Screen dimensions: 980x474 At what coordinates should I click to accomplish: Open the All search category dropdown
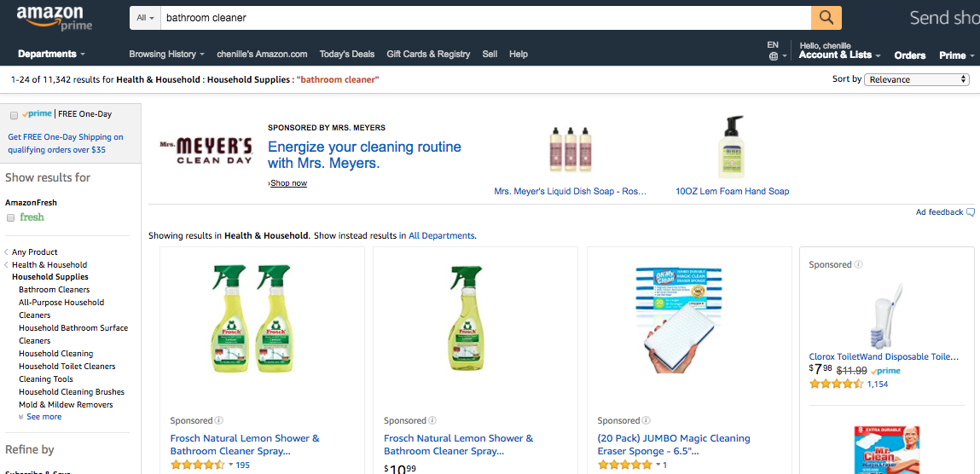[146, 18]
